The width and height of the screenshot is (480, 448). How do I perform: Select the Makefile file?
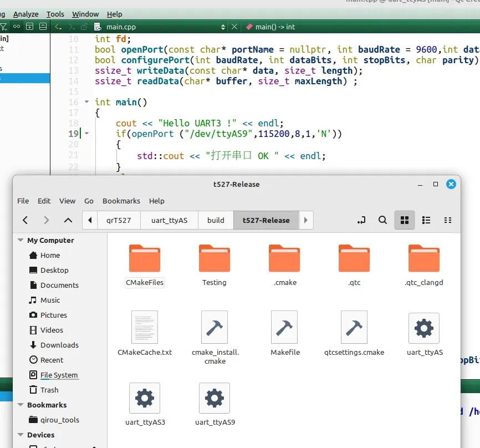pos(285,334)
